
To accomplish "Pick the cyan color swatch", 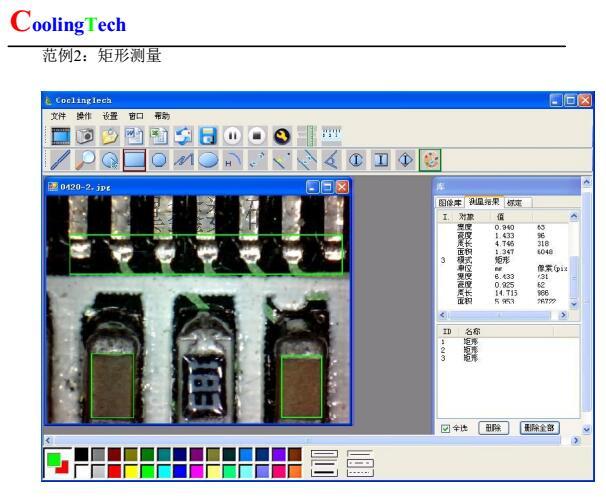I will [x=163, y=471].
